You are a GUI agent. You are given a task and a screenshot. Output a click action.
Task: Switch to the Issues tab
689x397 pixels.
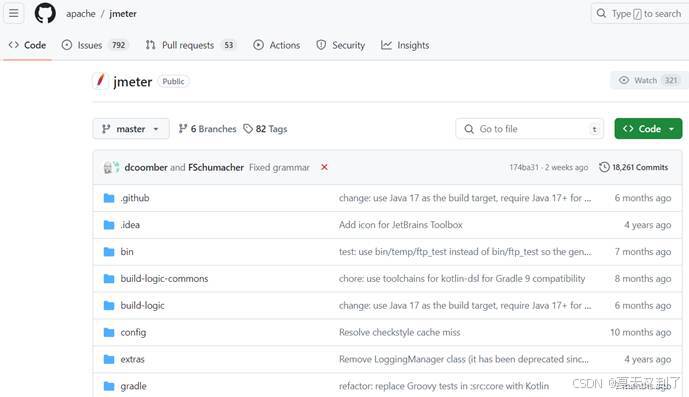coord(95,45)
